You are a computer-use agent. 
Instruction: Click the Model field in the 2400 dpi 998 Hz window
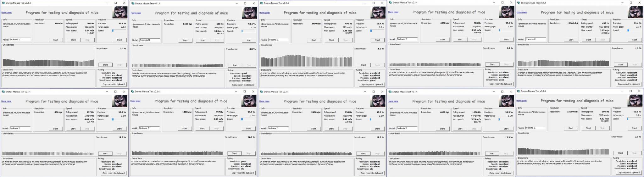click(278, 128)
